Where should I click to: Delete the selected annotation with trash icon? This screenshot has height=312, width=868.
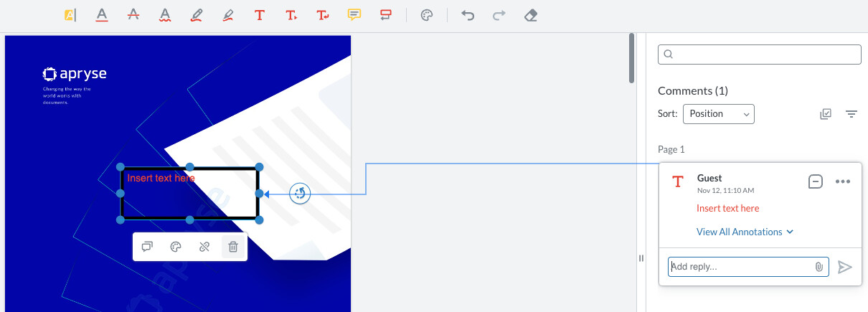pos(233,247)
